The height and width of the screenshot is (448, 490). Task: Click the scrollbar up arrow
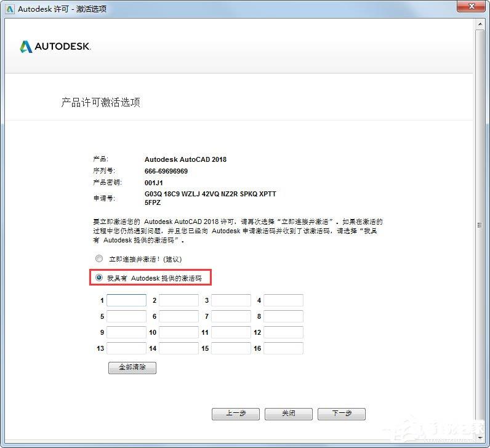pyautogui.click(x=480, y=24)
